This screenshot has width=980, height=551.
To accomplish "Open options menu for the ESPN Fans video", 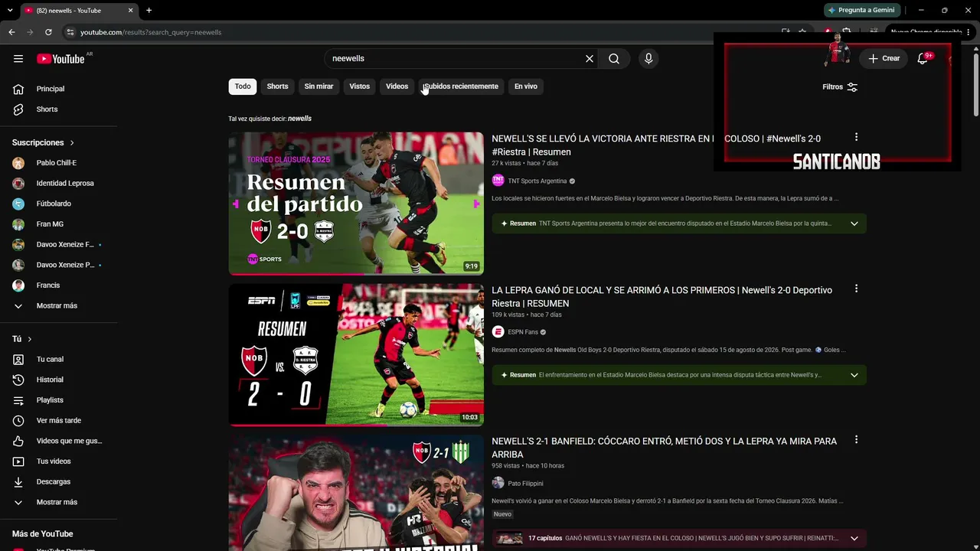I will click(856, 289).
